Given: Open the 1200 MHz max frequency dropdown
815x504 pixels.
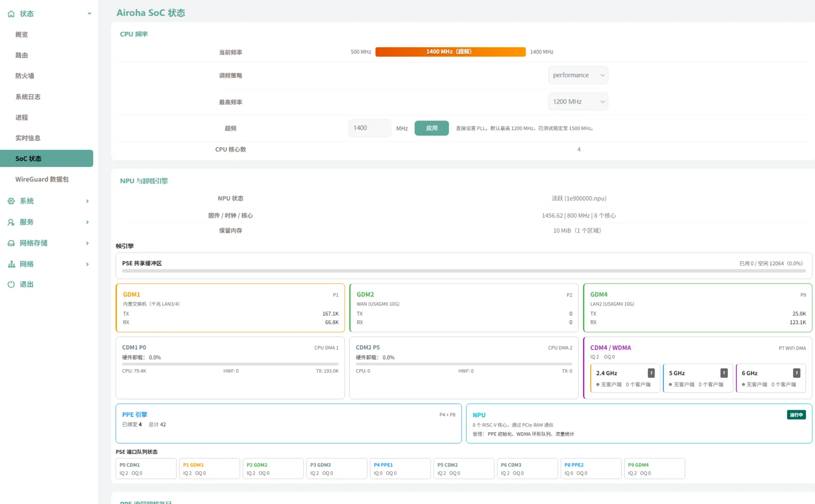Looking at the screenshot, I should pyautogui.click(x=578, y=102).
